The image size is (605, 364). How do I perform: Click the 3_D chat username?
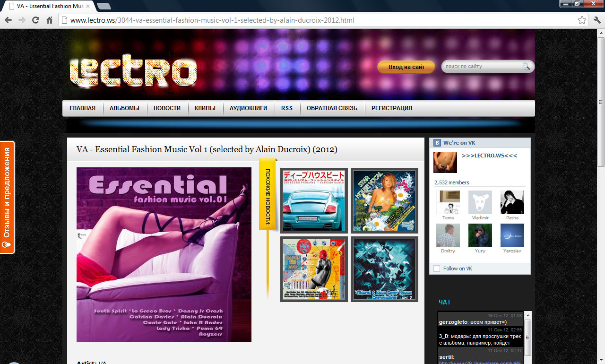(443, 336)
